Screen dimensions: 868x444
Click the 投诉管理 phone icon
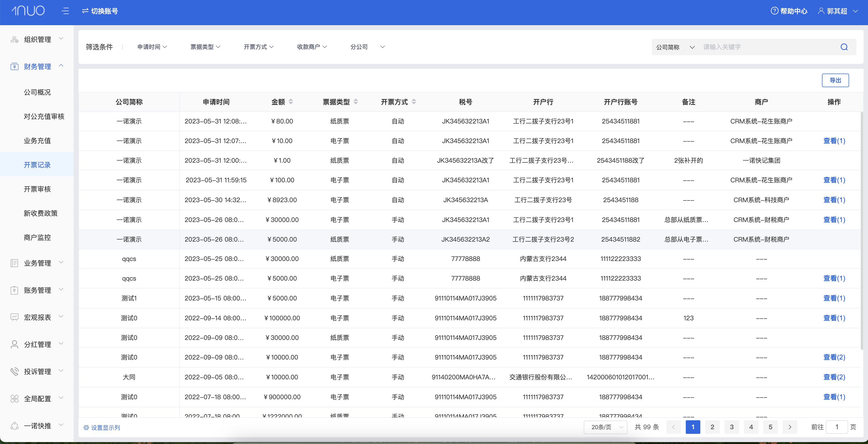[x=14, y=371]
